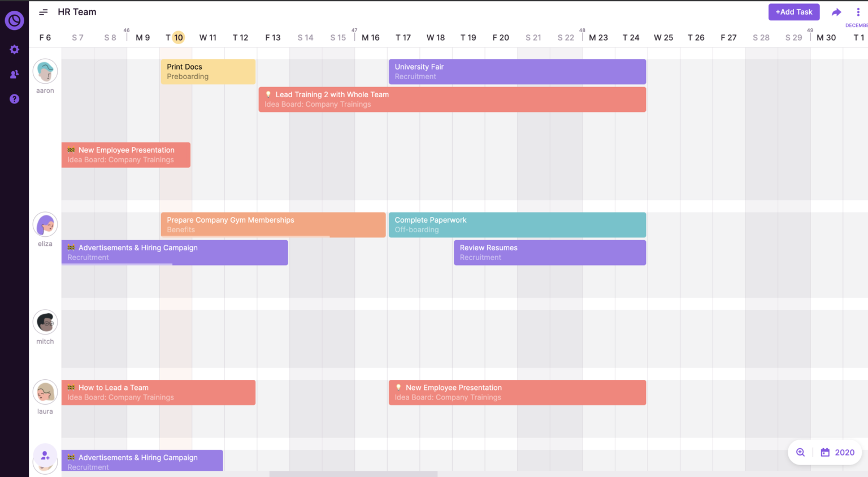Open help via the question mark icon

[14, 99]
